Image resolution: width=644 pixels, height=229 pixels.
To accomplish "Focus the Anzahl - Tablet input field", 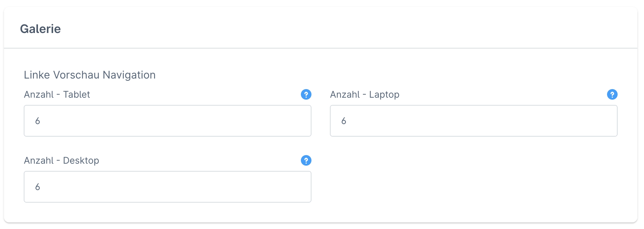I will pos(167,121).
